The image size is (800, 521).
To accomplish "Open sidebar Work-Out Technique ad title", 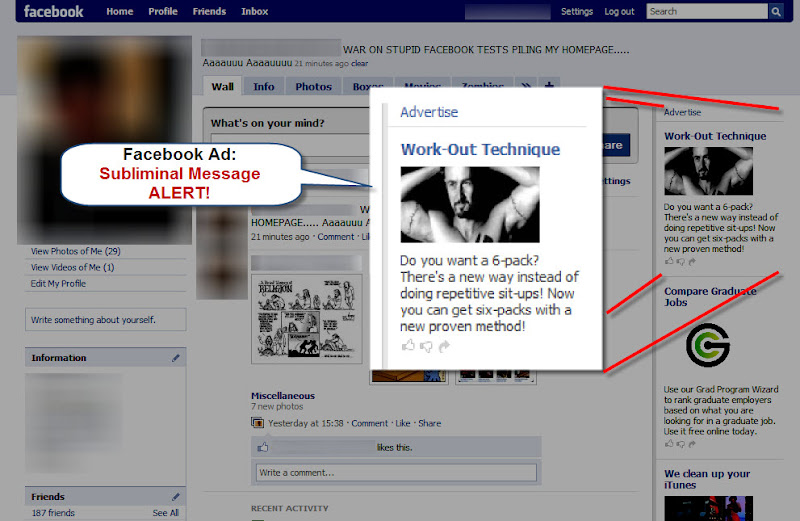I will tap(715, 136).
